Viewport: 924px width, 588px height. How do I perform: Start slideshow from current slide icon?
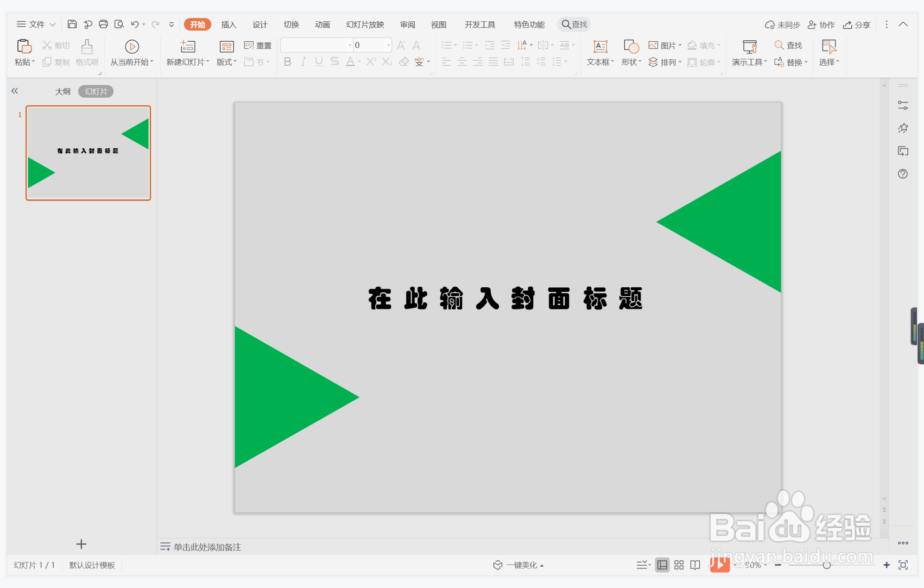click(132, 46)
